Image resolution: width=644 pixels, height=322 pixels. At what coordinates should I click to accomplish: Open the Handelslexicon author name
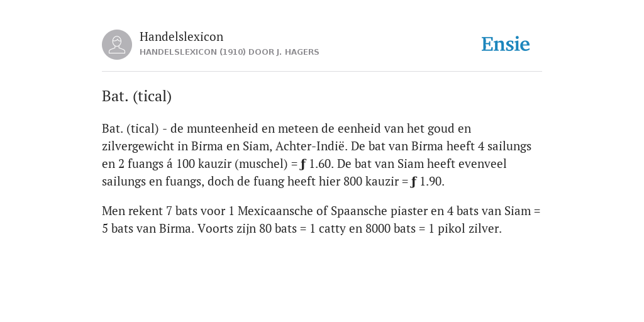pos(182,36)
